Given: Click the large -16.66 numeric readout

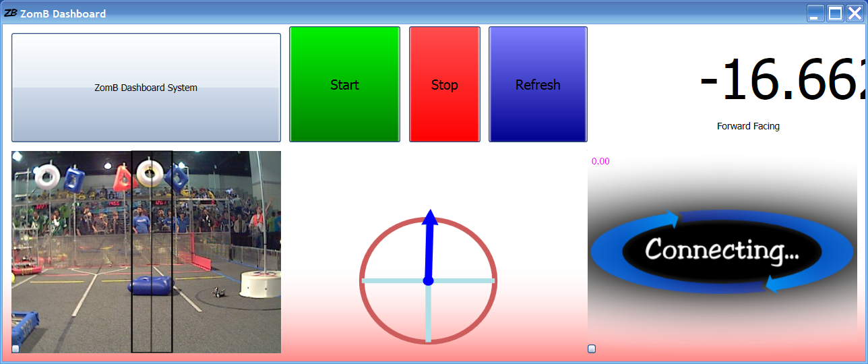Looking at the screenshot, I should pos(782,81).
